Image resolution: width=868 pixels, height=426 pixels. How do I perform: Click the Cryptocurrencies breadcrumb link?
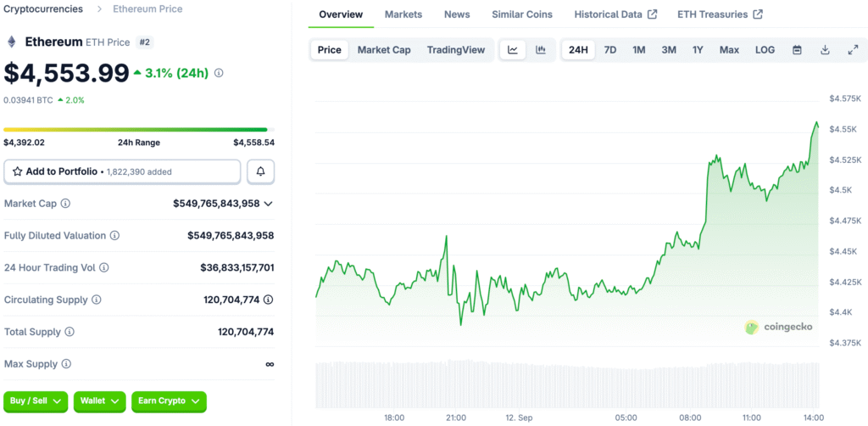tap(43, 8)
